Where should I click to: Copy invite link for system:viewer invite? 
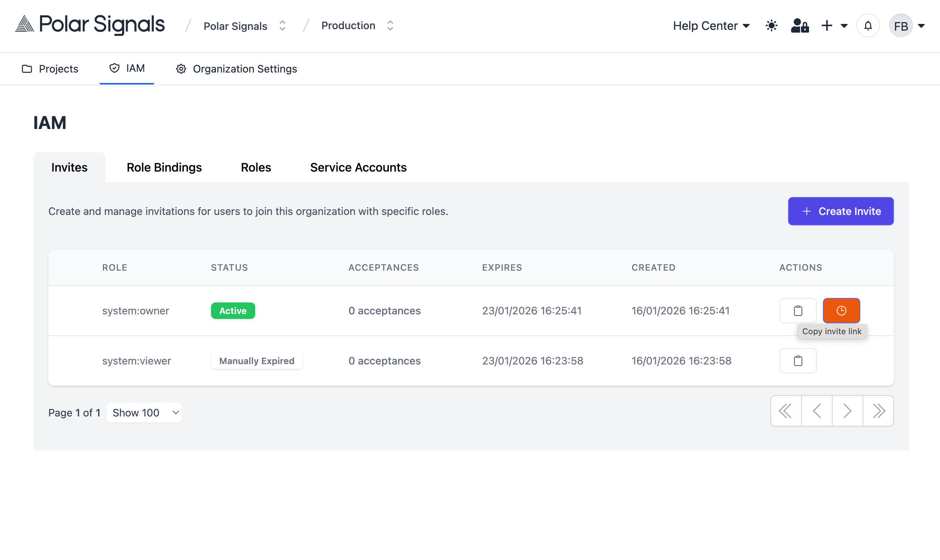(x=798, y=360)
